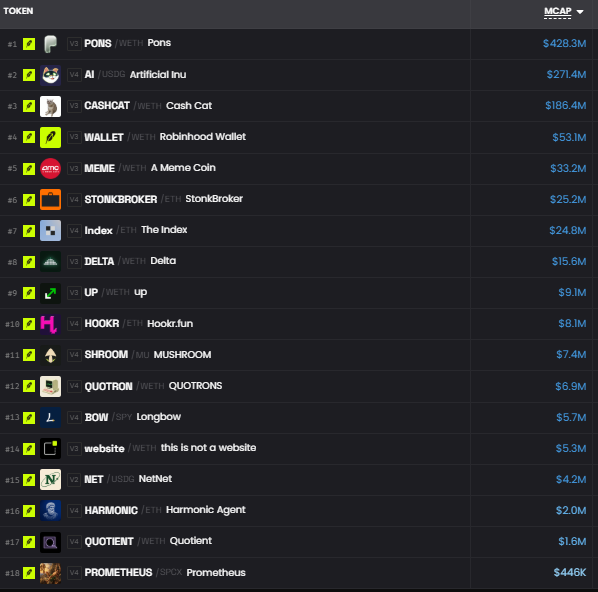The height and width of the screenshot is (592, 598).
Task: Click the green feather badge in row #13
Action: tap(29, 417)
